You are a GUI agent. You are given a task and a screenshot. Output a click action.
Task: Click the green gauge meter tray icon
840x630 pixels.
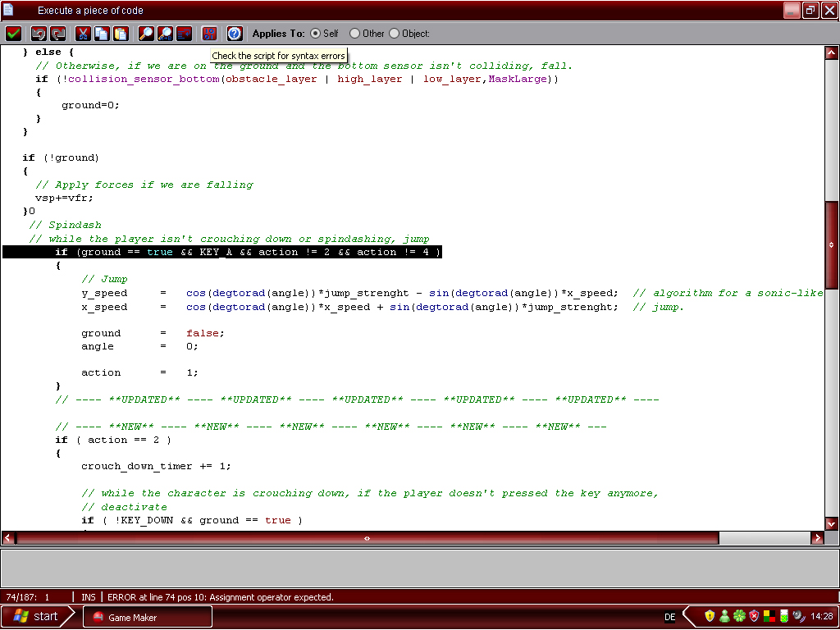click(x=783, y=616)
